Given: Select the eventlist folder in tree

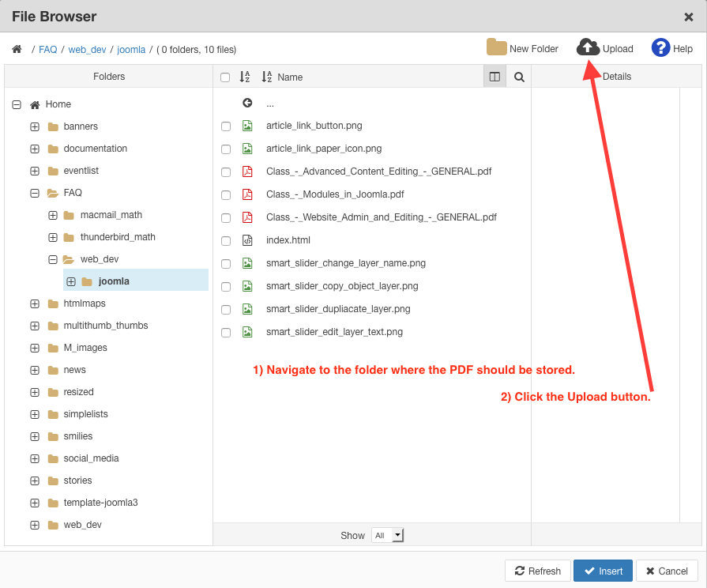Looking at the screenshot, I should click(x=81, y=171).
